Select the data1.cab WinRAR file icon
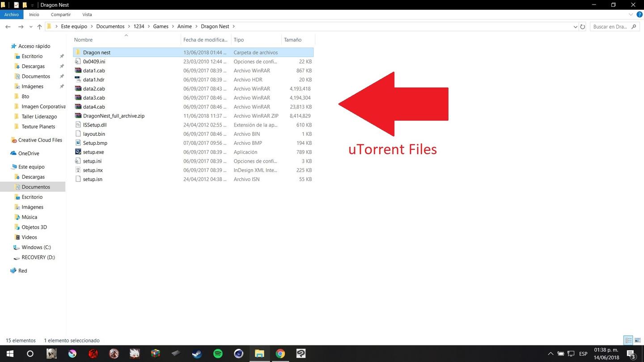644x362 pixels. (x=78, y=71)
